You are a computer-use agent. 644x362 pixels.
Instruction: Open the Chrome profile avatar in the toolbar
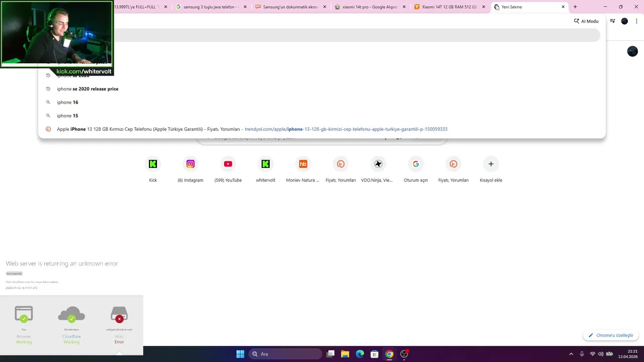point(624,21)
